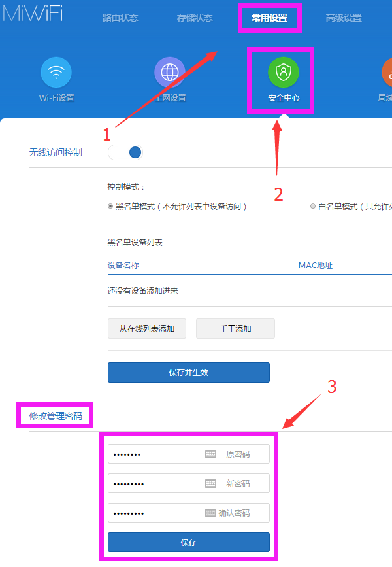Switch to the 存储状态 tab
Viewport: 392px width, 567px height.
pos(195,18)
